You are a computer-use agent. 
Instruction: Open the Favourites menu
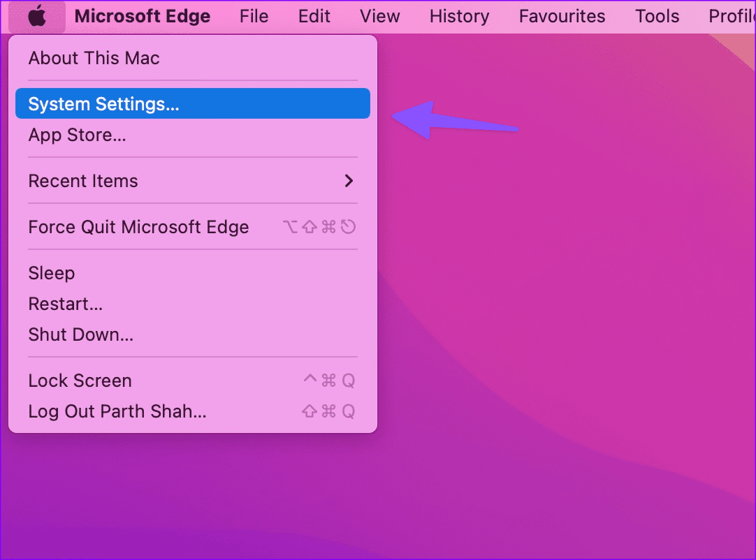562,16
